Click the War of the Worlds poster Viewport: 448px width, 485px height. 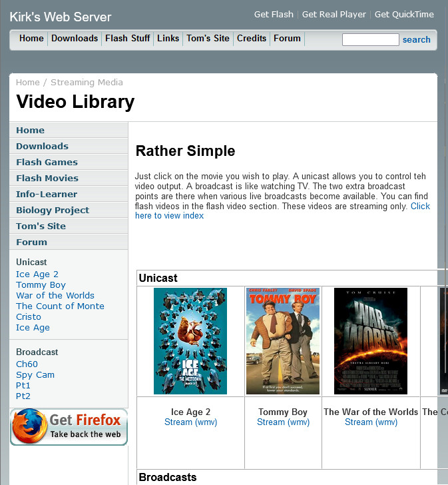370,341
